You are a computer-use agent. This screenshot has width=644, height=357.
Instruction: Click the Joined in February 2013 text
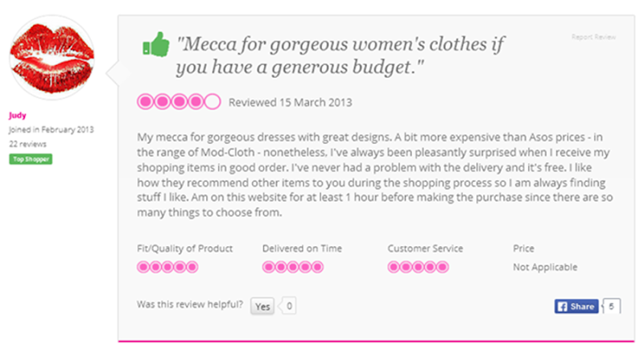click(52, 129)
